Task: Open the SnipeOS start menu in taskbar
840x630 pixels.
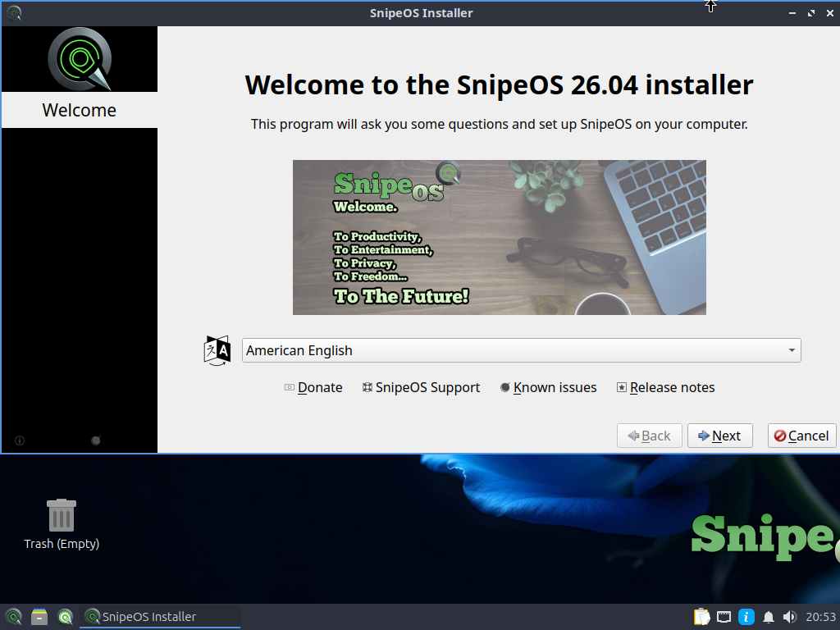Action: pos(13,617)
